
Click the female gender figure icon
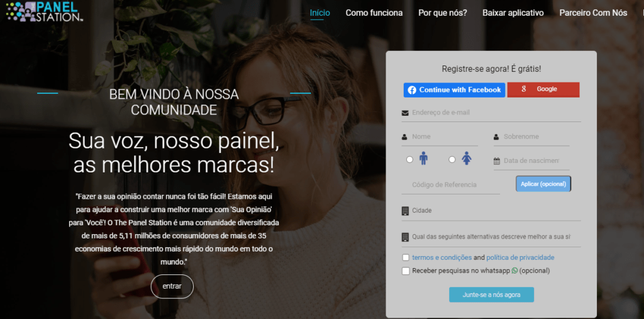pos(466,159)
